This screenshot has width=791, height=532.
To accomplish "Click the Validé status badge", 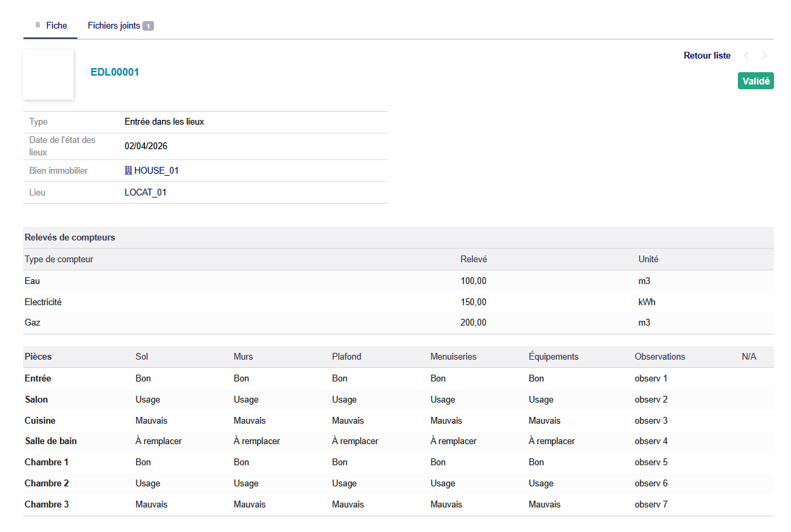I will pyautogui.click(x=755, y=81).
